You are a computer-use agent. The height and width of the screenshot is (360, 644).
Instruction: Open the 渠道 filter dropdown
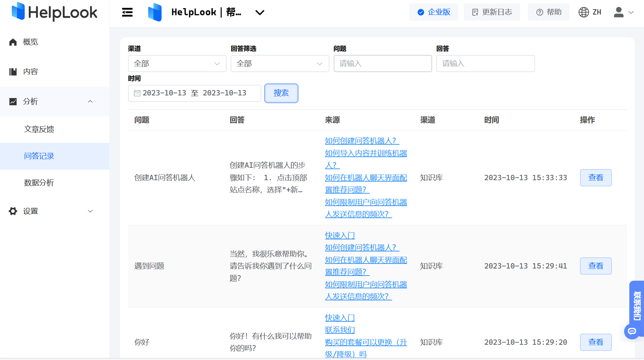(x=177, y=63)
